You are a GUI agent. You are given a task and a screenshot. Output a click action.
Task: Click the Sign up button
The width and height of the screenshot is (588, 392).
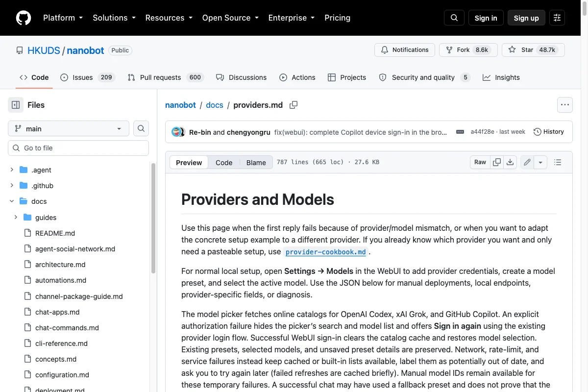526,18
